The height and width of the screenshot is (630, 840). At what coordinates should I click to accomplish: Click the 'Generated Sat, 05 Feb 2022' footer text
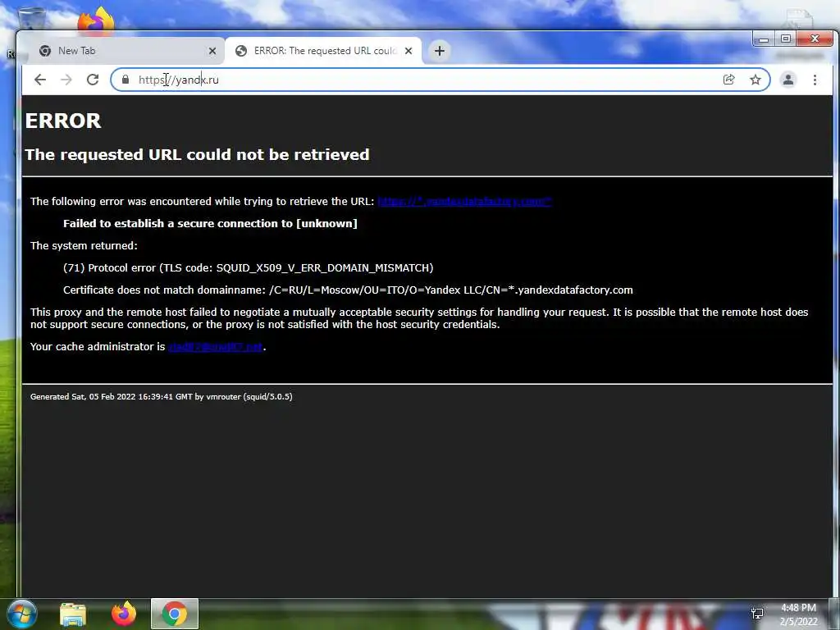[162, 397]
